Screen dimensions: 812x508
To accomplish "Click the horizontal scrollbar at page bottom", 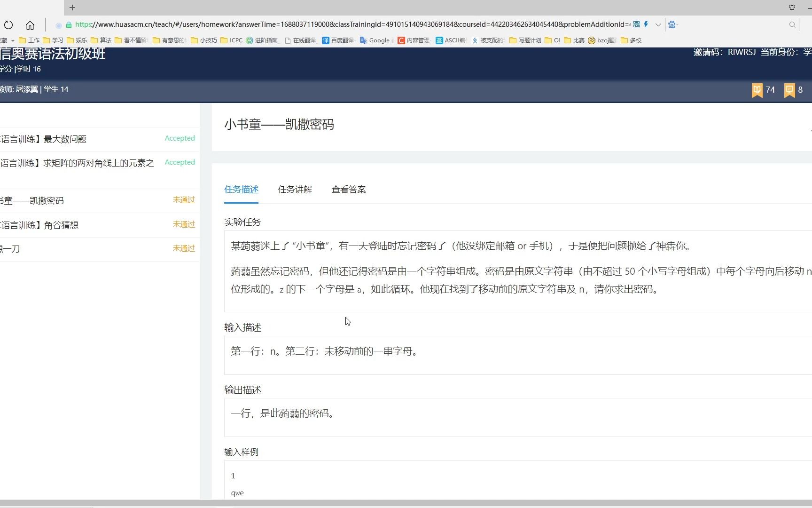I will (406, 503).
